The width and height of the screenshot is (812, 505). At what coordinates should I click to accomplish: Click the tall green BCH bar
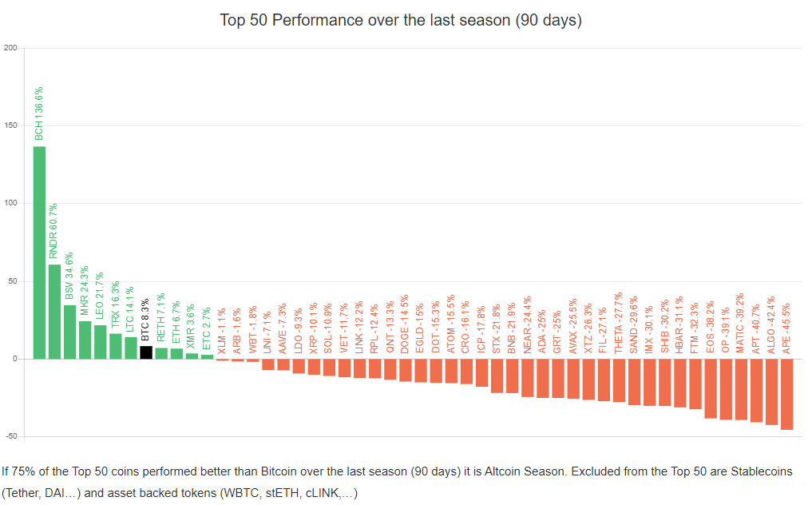[x=39, y=252]
